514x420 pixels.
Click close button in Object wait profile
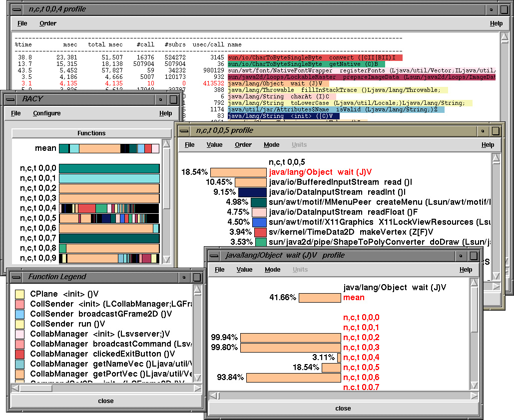[343, 409]
